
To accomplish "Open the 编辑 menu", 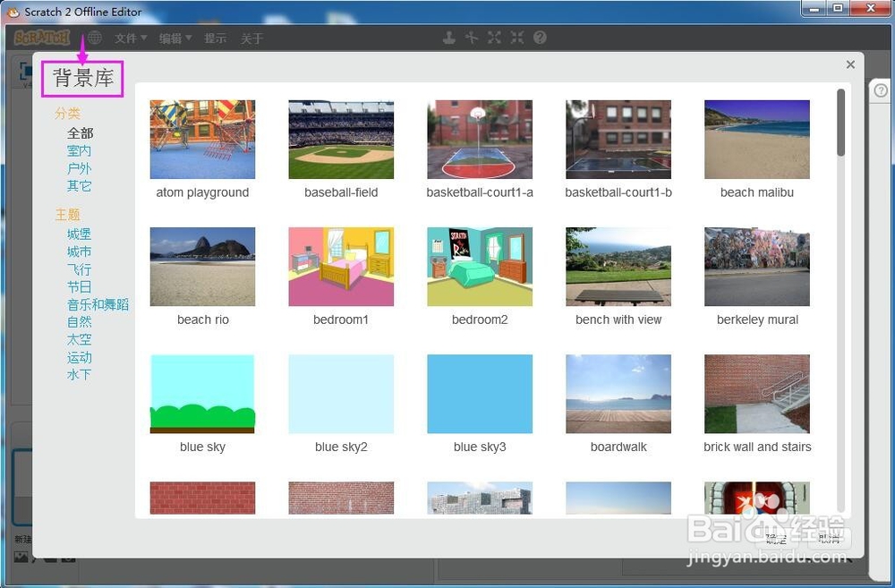I will 175,38.
